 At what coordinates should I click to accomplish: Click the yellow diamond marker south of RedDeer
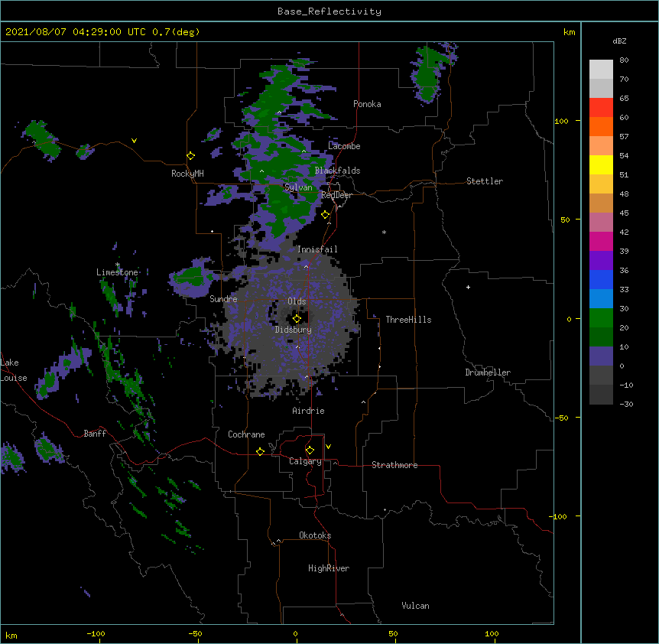pyautogui.click(x=326, y=215)
